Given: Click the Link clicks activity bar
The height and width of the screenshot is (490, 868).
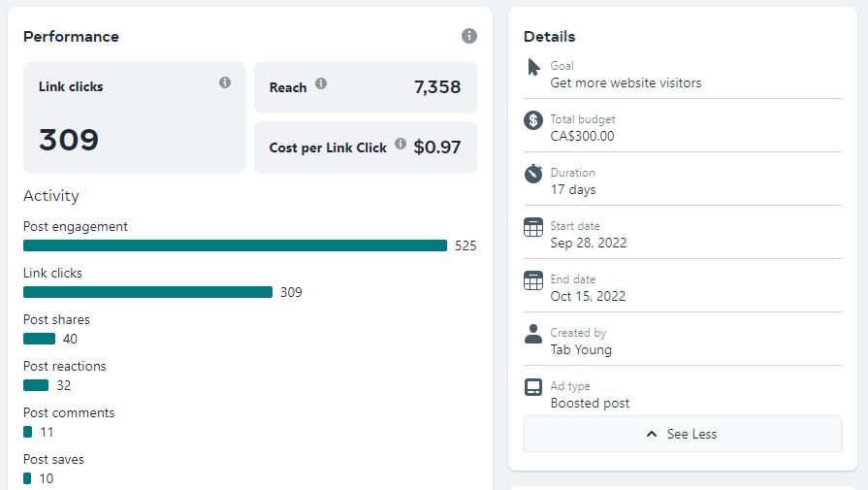Looking at the screenshot, I should click(147, 292).
